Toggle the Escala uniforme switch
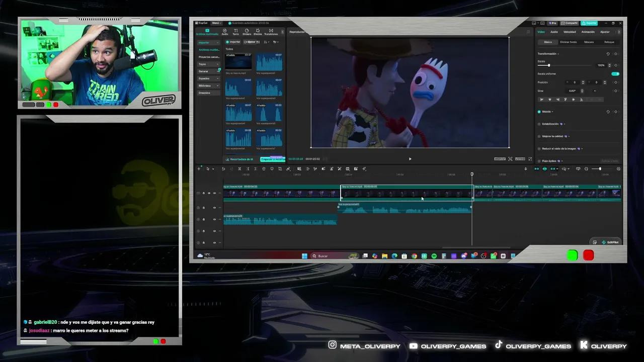The width and height of the screenshot is (644, 362). click(x=615, y=74)
